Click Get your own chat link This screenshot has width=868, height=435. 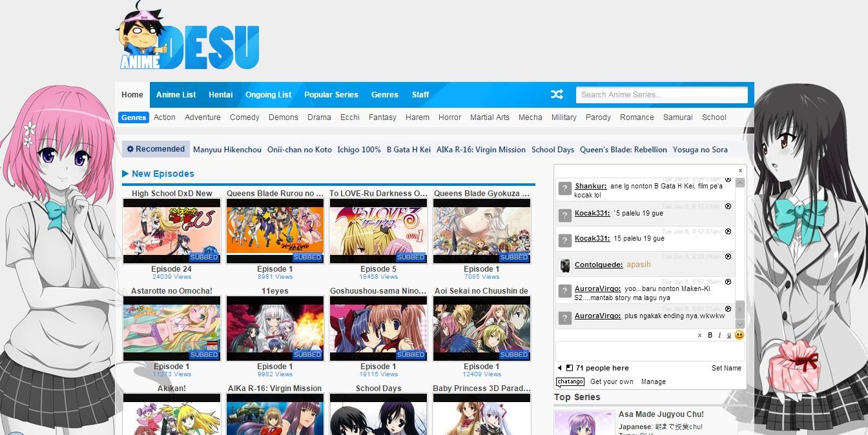pos(612,382)
